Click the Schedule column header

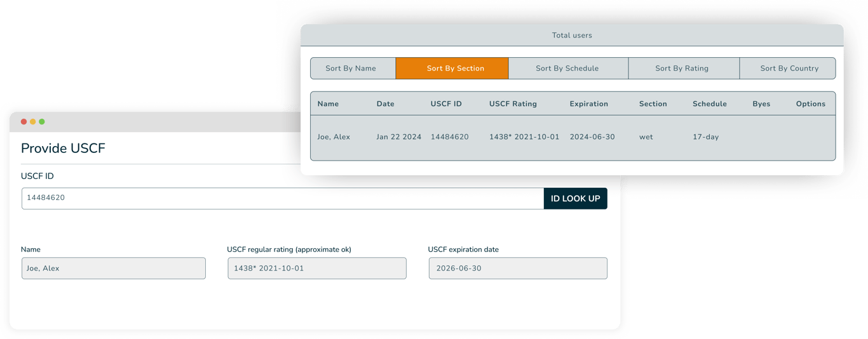[709, 104]
